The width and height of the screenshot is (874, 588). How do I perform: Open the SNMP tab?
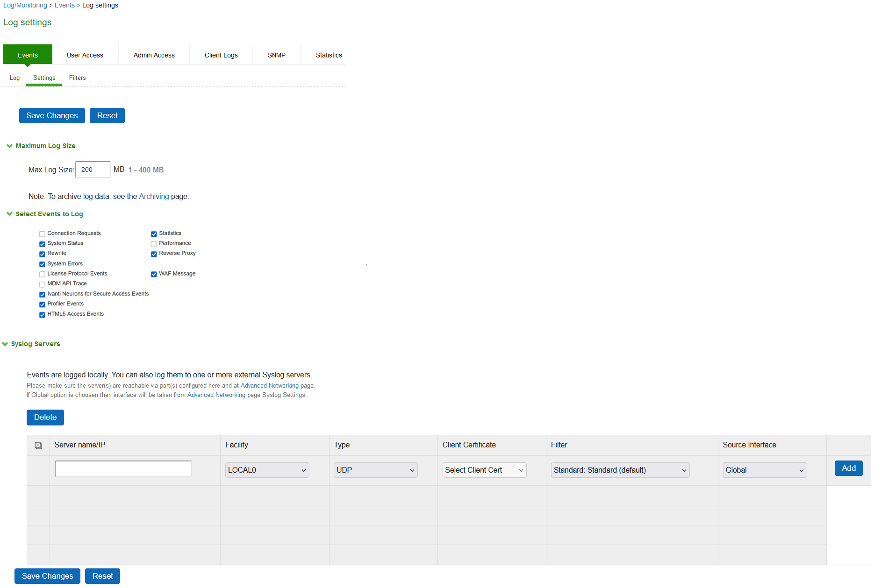[277, 55]
